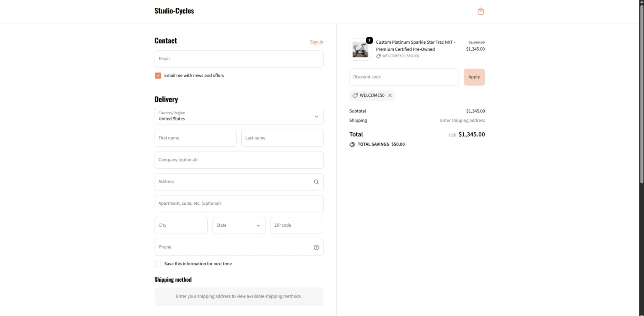
Task: Remove the WELCOME50 discount code
Action: (x=390, y=95)
